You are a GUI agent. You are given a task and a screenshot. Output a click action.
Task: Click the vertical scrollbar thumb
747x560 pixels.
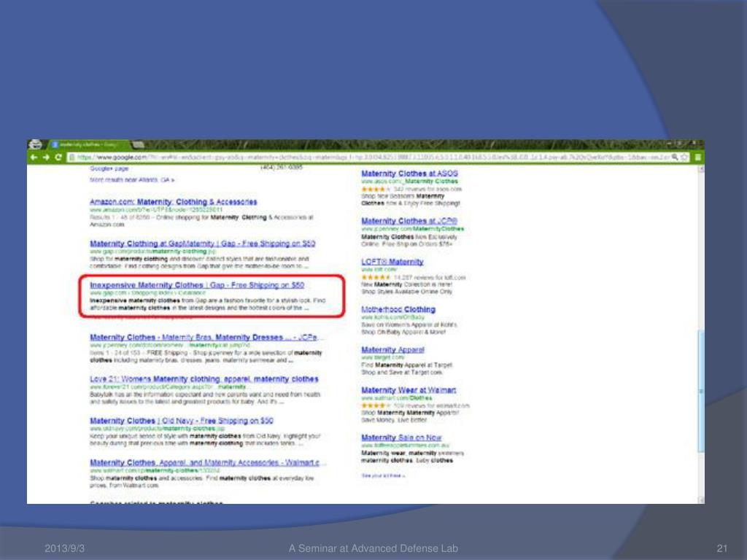[701, 391]
